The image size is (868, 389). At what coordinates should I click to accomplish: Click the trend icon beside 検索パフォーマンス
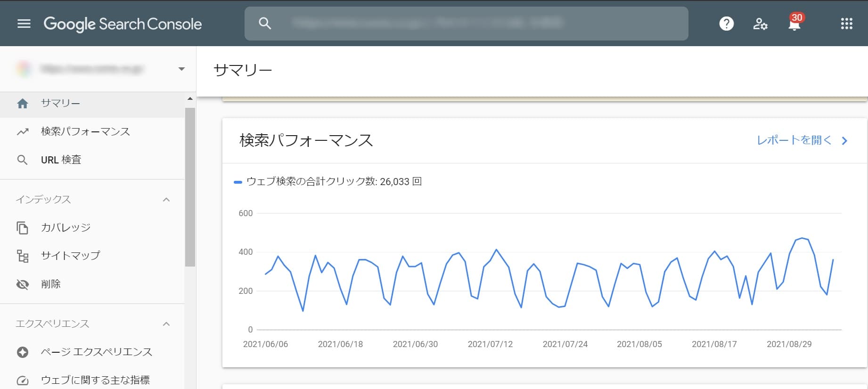click(23, 132)
